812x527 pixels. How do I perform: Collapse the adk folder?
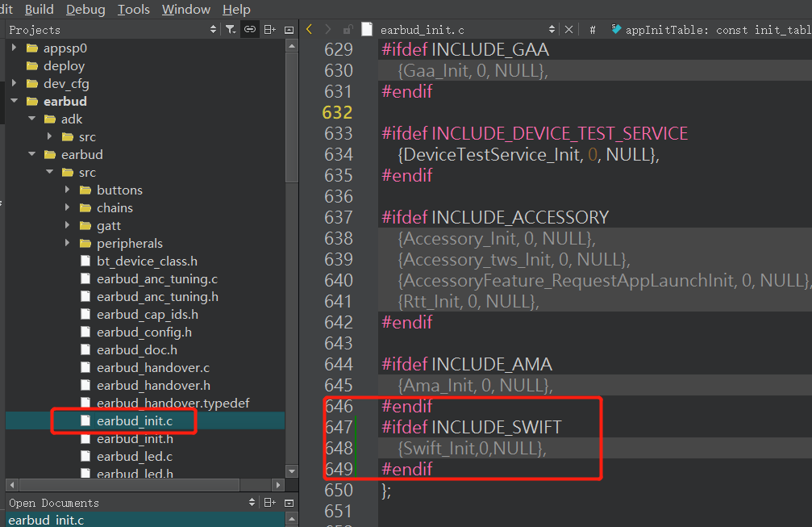tap(31, 119)
